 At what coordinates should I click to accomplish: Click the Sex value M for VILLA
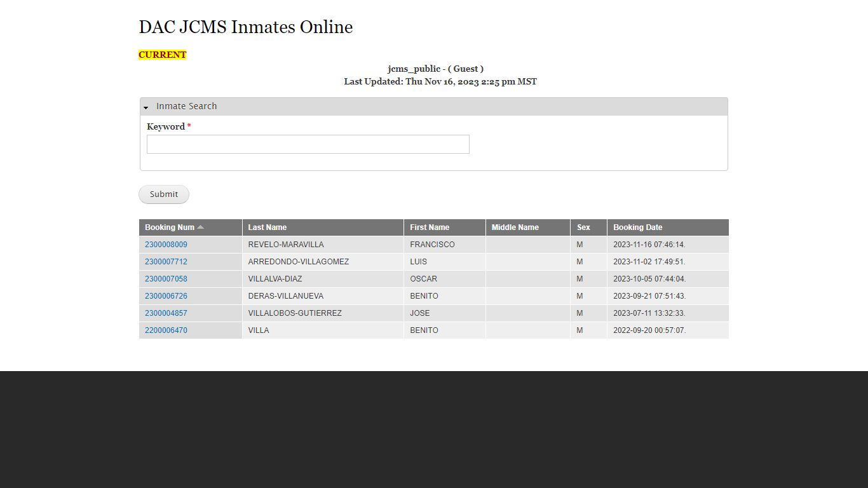pos(580,330)
